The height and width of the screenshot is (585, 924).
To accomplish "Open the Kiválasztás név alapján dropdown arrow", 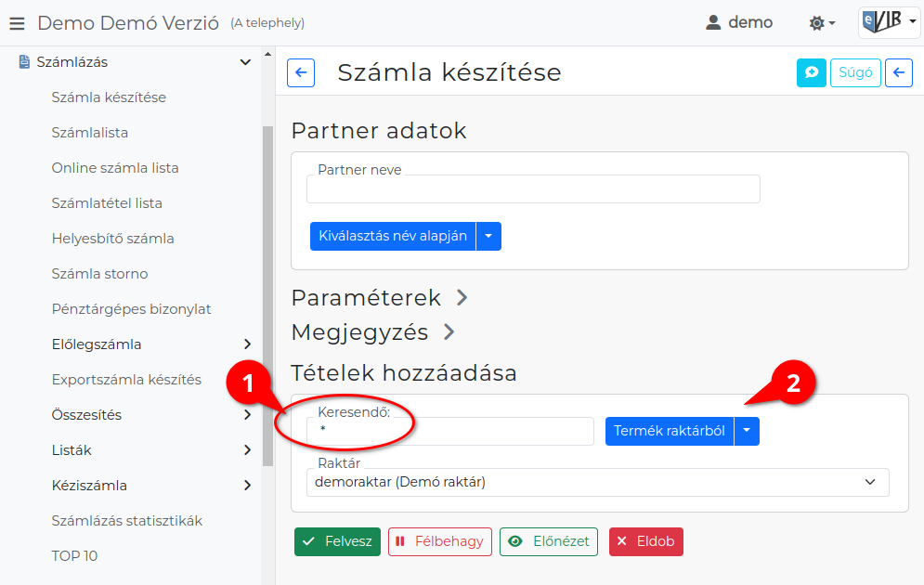I will click(x=488, y=236).
